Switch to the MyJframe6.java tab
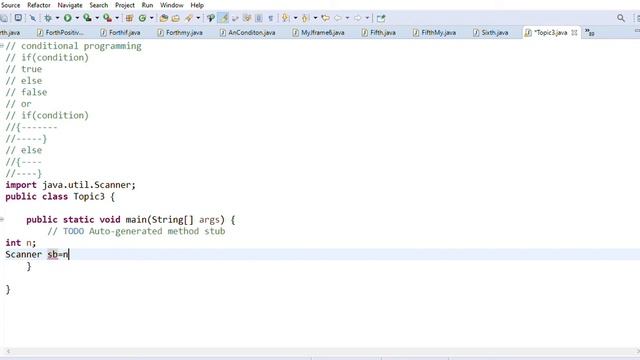The width and height of the screenshot is (640, 360). (x=318, y=32)
